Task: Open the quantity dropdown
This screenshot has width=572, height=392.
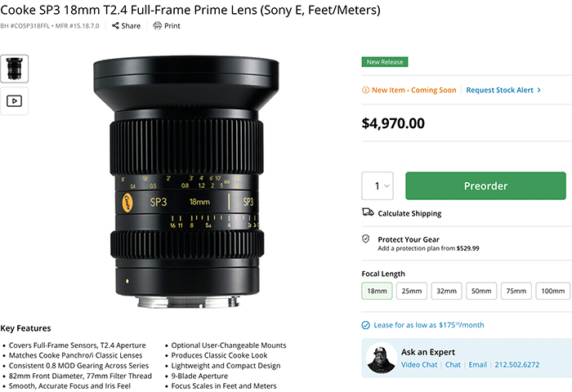Action: pyautogui.click(x=378, y=186)
